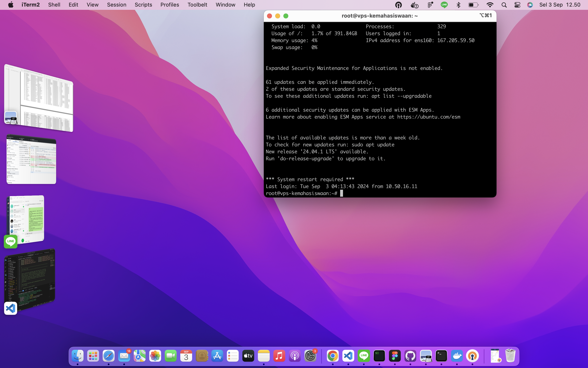Select the Preview window thumbnail in Stage Manager
Image resolution: width=588 pixels, height=368 pixels.
39,98
